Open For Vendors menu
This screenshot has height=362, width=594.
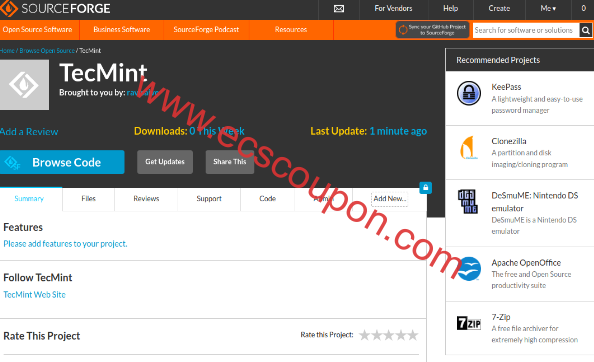[393, 8]
